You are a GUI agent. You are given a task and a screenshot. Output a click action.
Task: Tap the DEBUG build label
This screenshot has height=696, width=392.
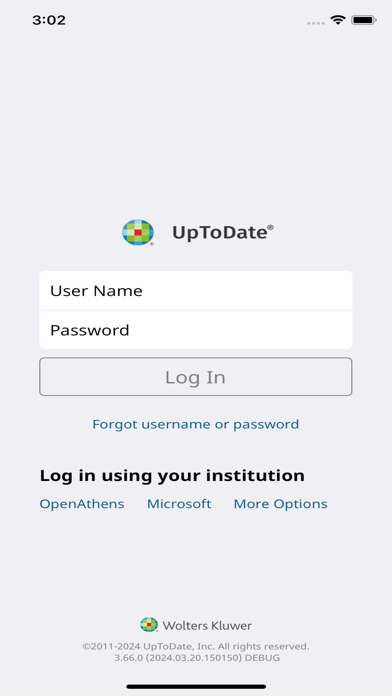(x=262, y=658)
